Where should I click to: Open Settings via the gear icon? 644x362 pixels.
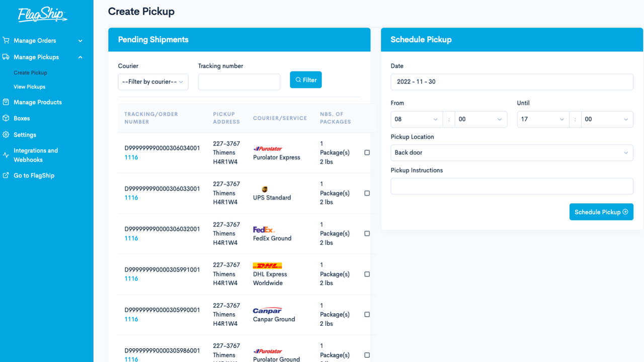6,134
